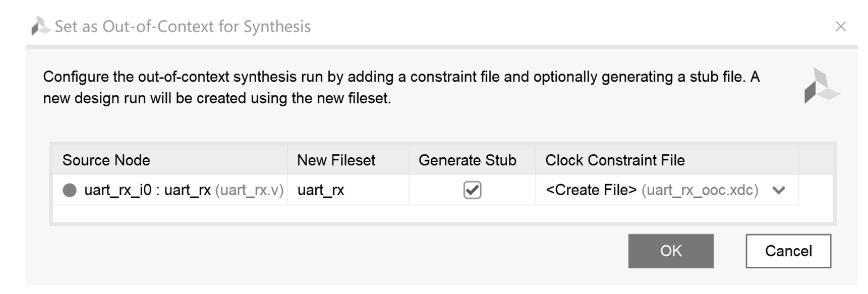
Task: Click the uart_rx New Fileset cell
Action: (x=321, y=190)
